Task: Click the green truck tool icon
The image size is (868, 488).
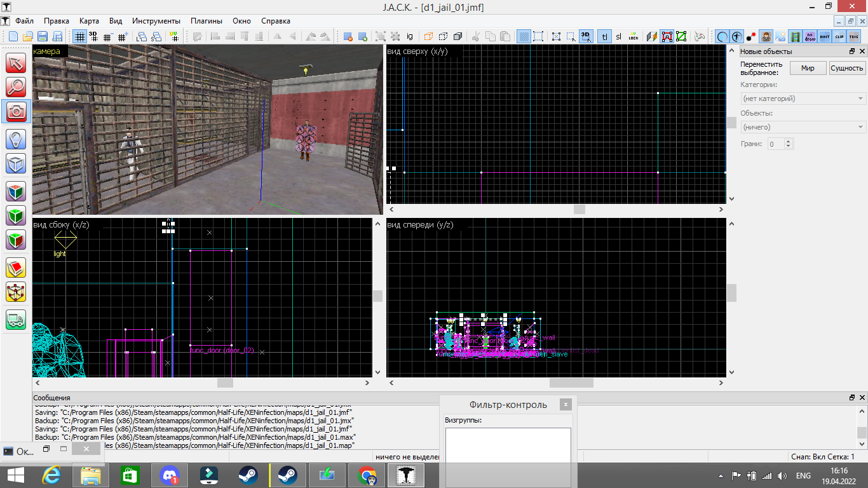Action: click(16, 320)
